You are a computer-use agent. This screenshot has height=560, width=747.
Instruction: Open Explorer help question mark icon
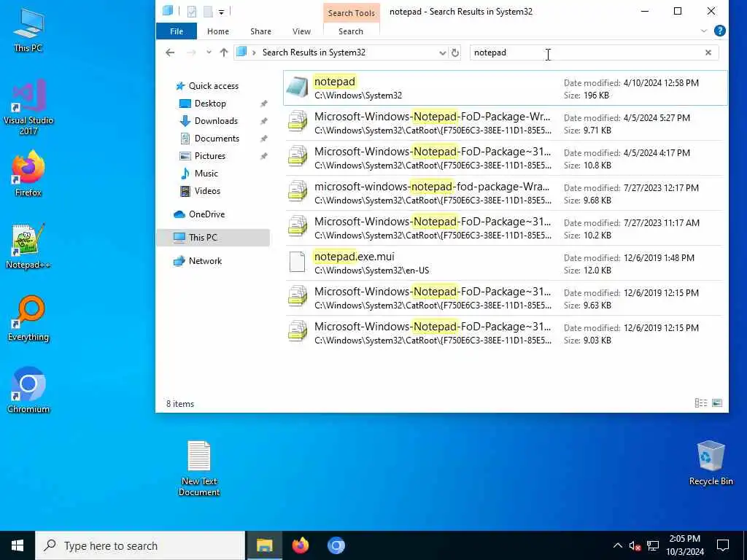coord(720,31)
